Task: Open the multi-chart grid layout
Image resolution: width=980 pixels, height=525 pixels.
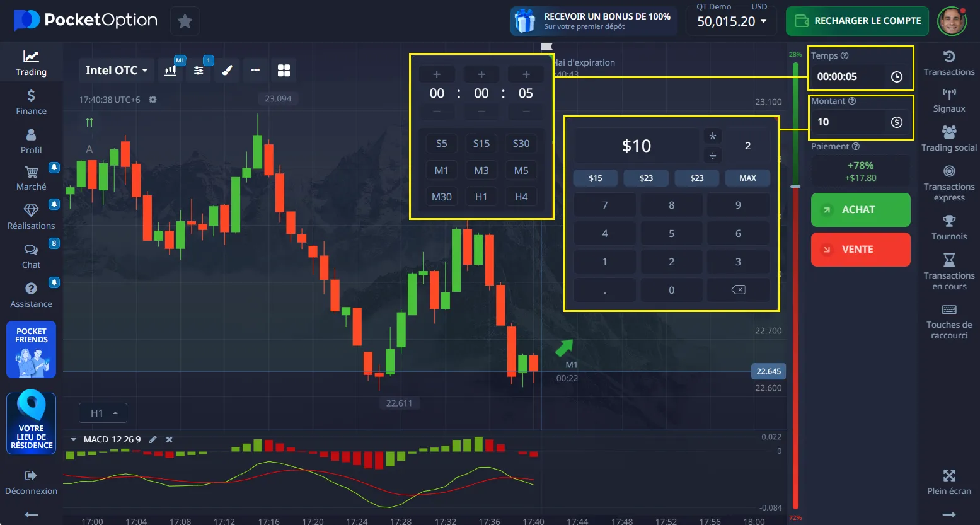Action: pyautogui.click(x=284, y=71)
